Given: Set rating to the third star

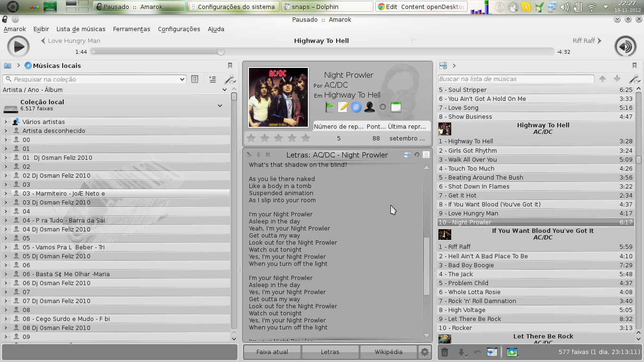Looking at the screenshot, I should [279, 138].
